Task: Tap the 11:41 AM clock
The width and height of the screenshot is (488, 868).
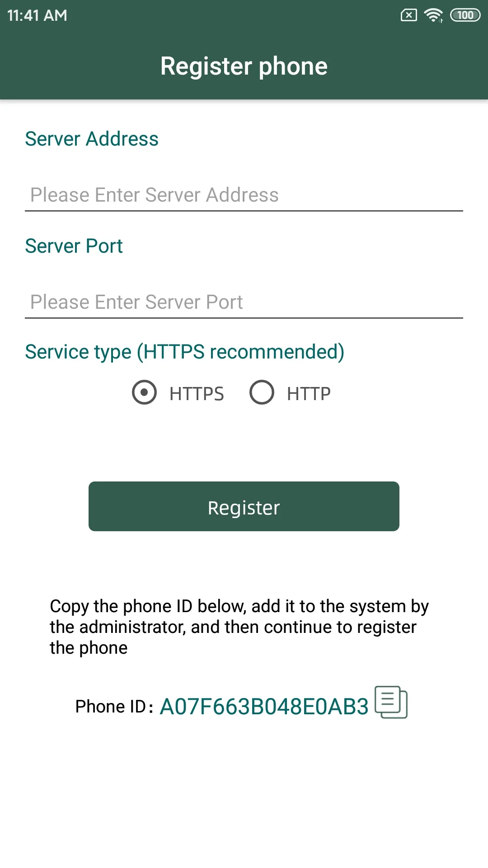Action: (x=37, y=15)
